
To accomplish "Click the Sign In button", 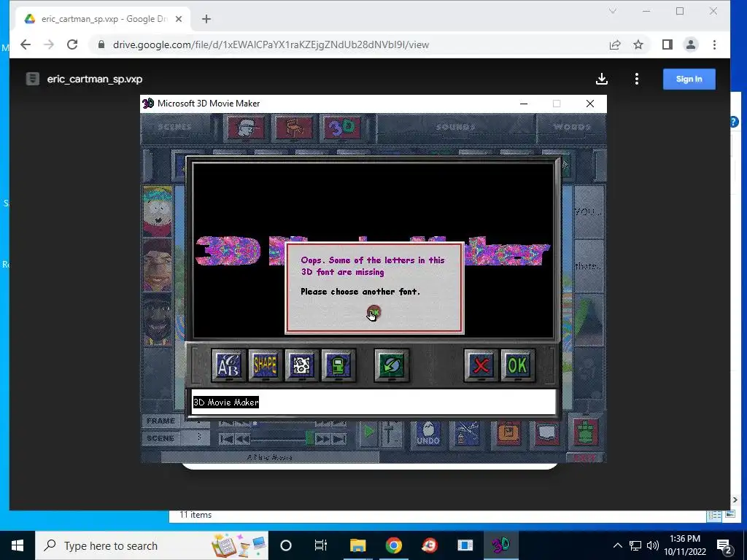I will [689, 79].
